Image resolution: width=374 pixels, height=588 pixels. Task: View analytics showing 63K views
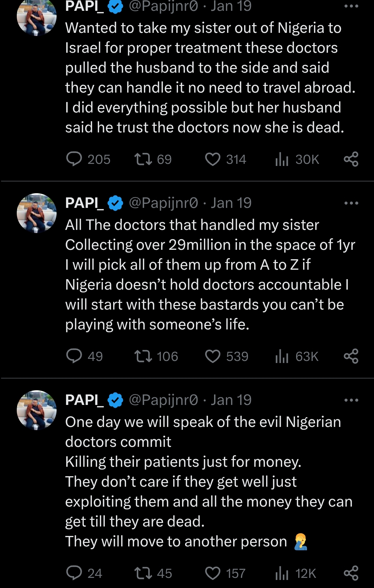pyautogui.click(x=297, y=356)
